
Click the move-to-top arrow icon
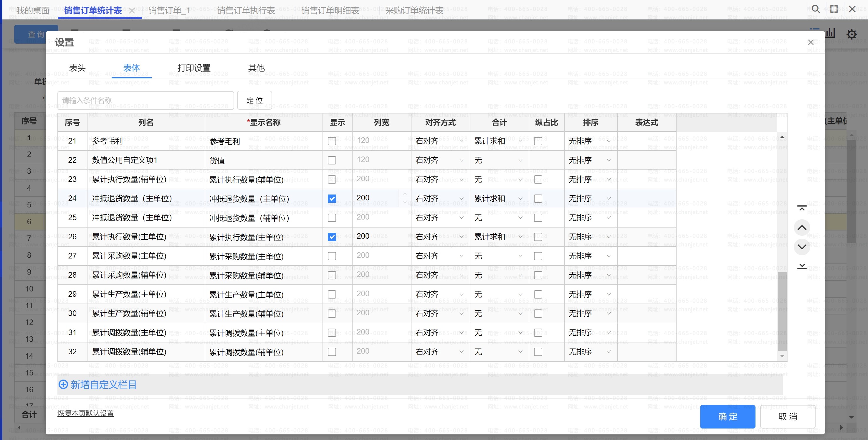tap(802, 208)
